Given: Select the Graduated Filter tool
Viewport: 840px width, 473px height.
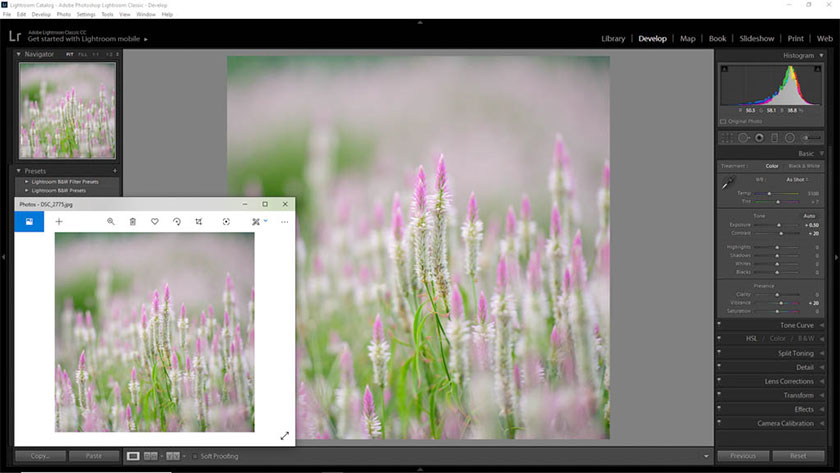Looking at the screenshot, I should point(774,138).
